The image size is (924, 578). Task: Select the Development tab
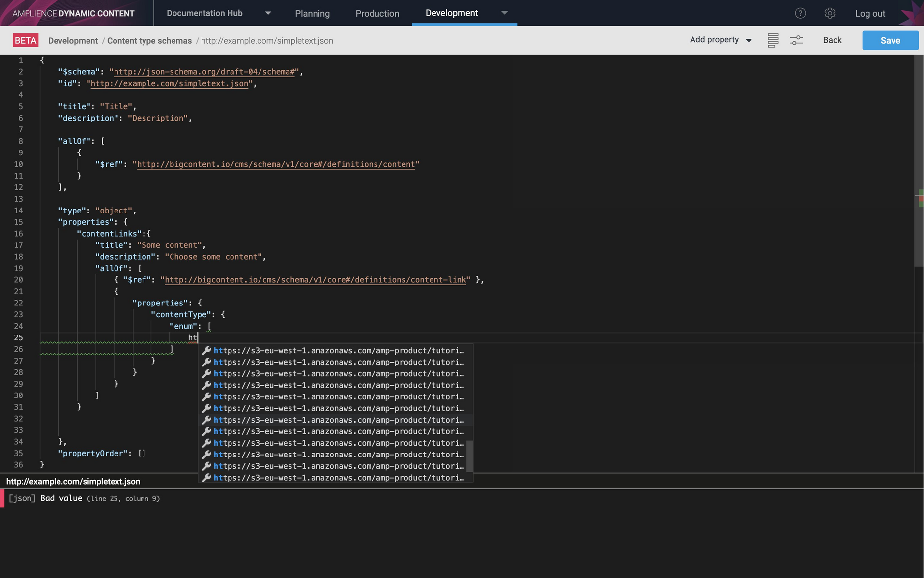tap(452, 13)
